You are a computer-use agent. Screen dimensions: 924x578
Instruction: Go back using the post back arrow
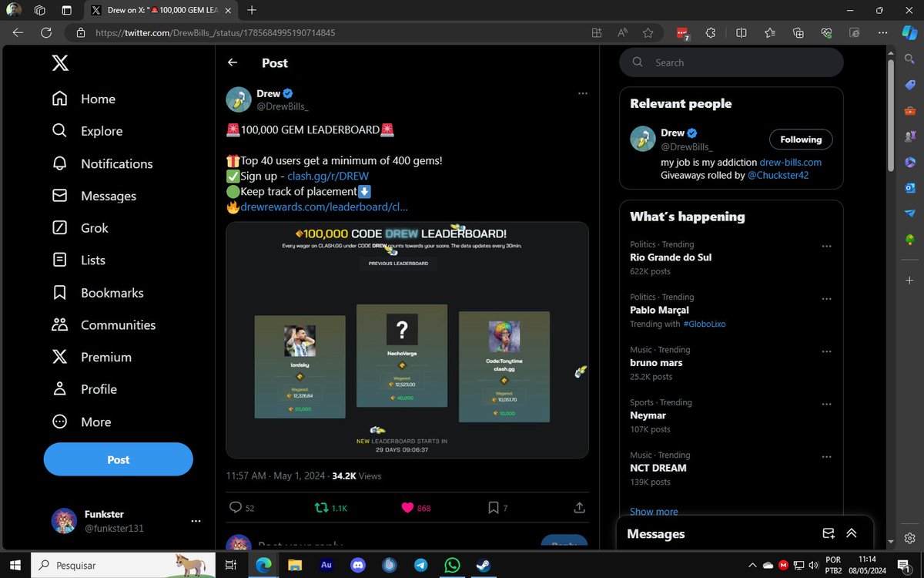click(x=233, y=62)
